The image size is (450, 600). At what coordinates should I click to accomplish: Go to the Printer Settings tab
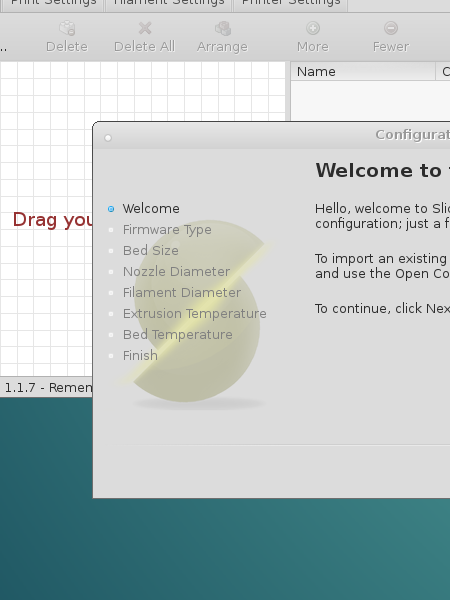(x=291, y=4)
